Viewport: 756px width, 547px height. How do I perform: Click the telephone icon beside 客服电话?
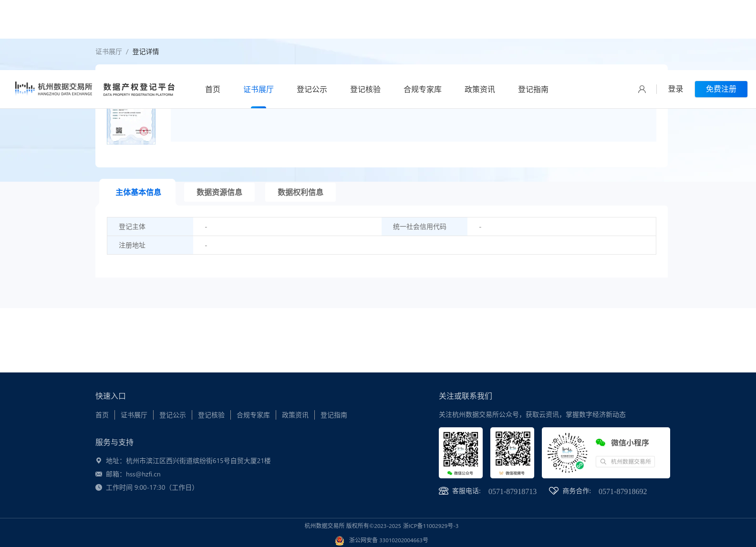pos(444,491)
